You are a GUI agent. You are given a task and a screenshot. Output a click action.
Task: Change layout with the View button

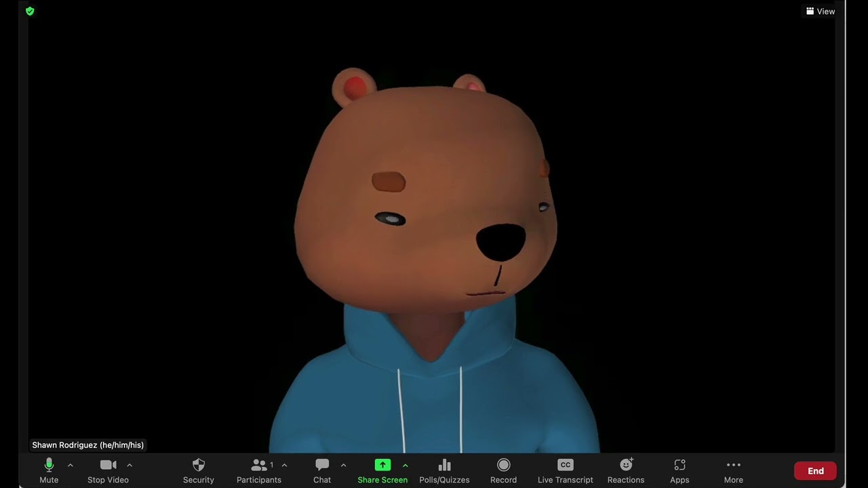coord(821,12)
